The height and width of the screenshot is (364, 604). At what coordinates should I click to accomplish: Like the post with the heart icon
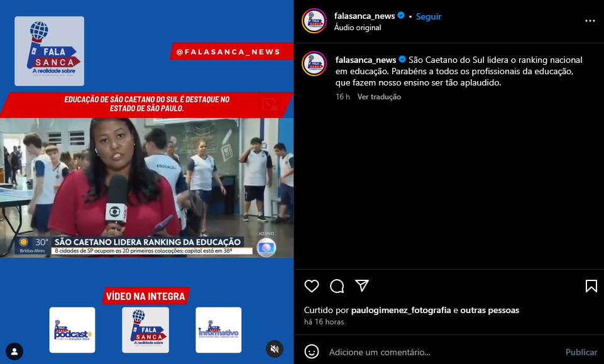pos(312,286)
